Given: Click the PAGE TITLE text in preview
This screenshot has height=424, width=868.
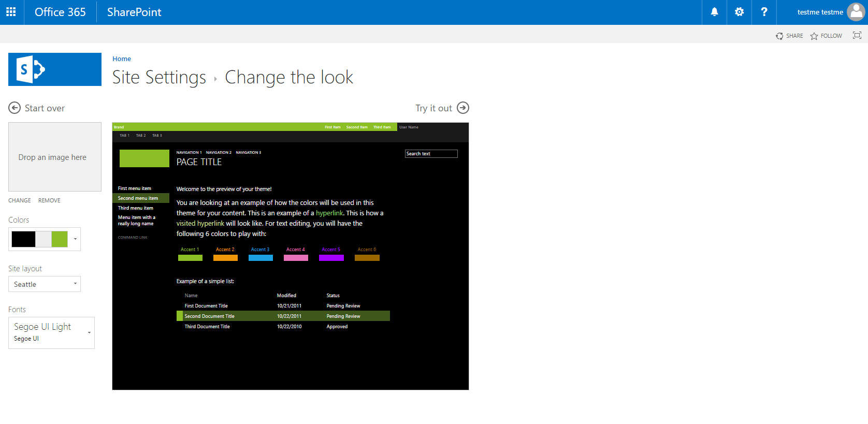Looking at the screenshot, I should [199, 162].
